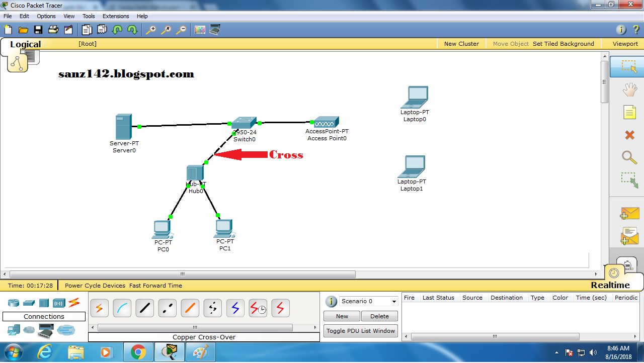Screen dimensions: 644x363
Task: Click the Redo green arrow icon
Action: tap(132, 30)
